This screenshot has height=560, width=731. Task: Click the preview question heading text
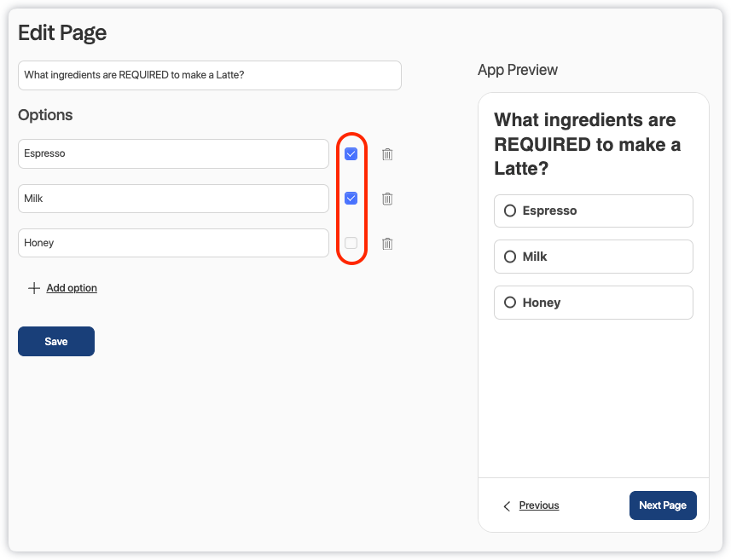tap(587, 144)
